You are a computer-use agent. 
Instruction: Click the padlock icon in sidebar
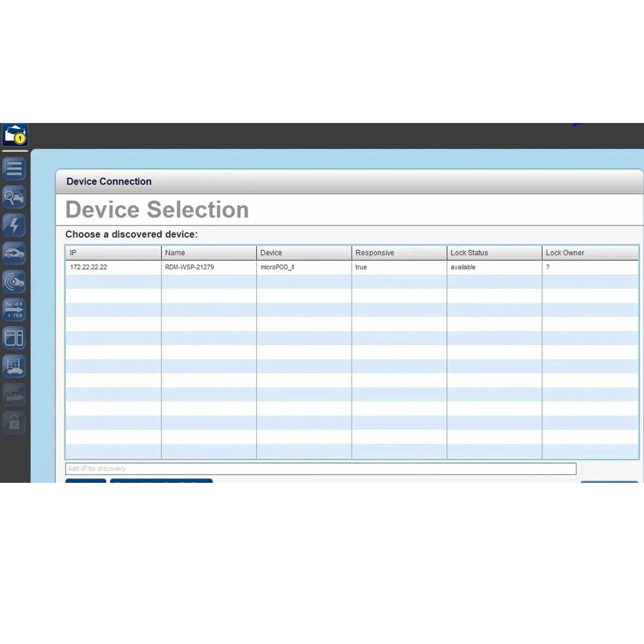click(14, 422)
